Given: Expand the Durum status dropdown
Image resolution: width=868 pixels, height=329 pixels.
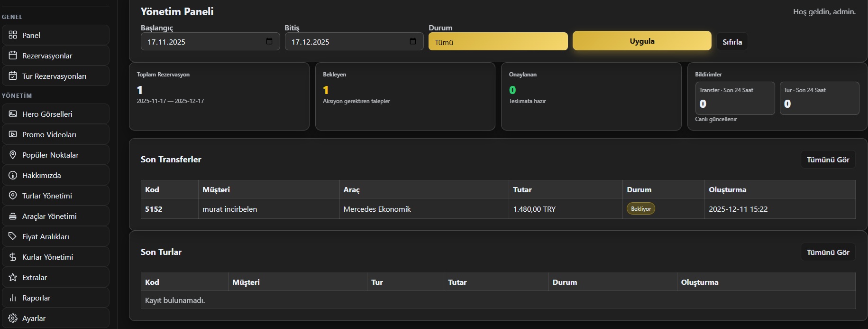Looking at the screenshot, I should coord(498,42).
